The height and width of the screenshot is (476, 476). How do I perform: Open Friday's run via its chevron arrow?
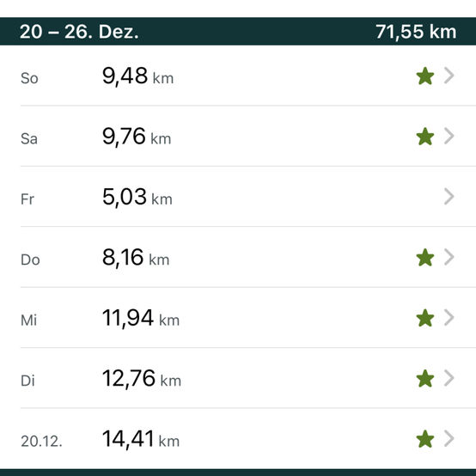[449, 197]
